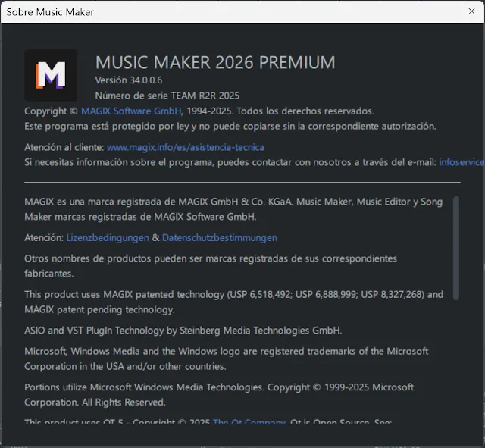This screenshot has width=485, height=448.
Task: Click the MUSIC MAKER 2026 PREMIUM heading
Action: [x=215, y=62]
